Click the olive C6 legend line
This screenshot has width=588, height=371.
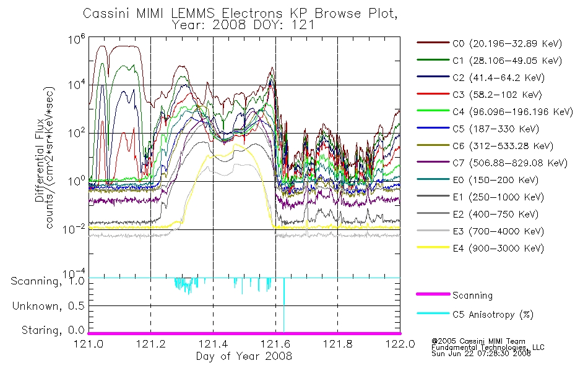433,145
